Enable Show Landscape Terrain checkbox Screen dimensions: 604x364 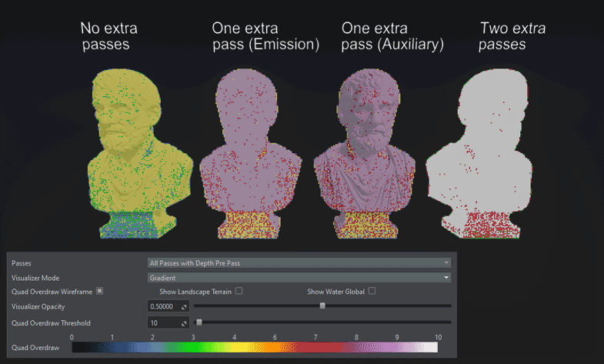[x=239, y=291]
